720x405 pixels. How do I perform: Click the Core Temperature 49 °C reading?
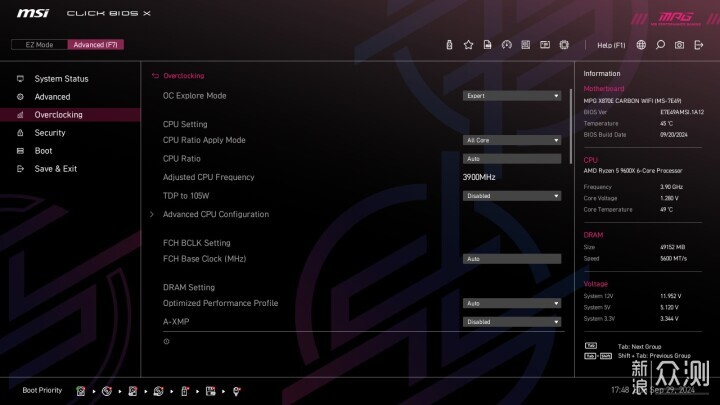(666, 209)
